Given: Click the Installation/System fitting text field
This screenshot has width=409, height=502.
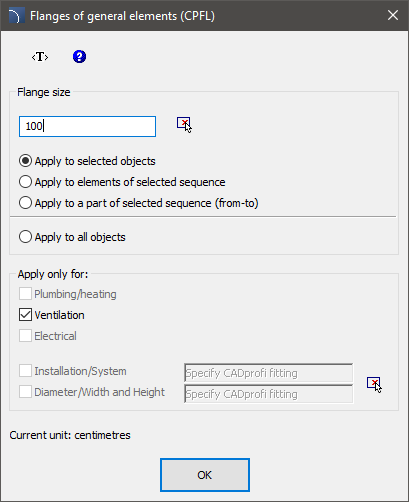Looking at the screenshot, I should 268,373.
